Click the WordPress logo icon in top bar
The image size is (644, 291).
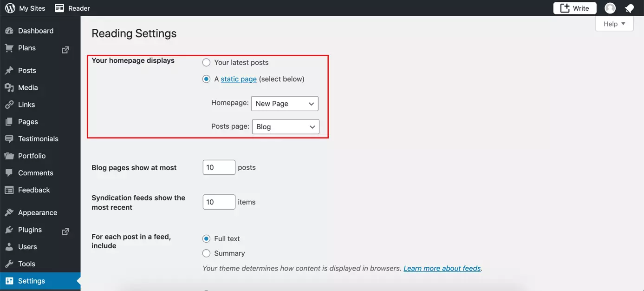click(10, 8)
